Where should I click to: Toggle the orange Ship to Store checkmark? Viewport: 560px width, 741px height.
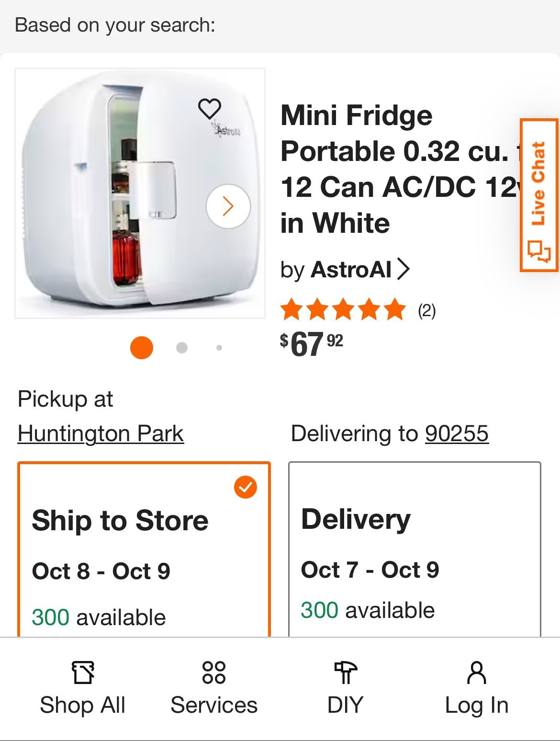246,487
